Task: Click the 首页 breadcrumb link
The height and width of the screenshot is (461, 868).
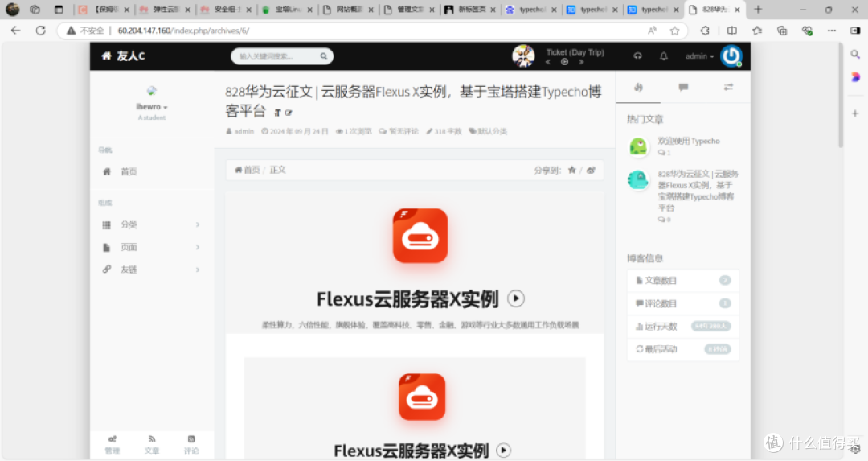Action: pyautogui.click(x=247, y=170)
